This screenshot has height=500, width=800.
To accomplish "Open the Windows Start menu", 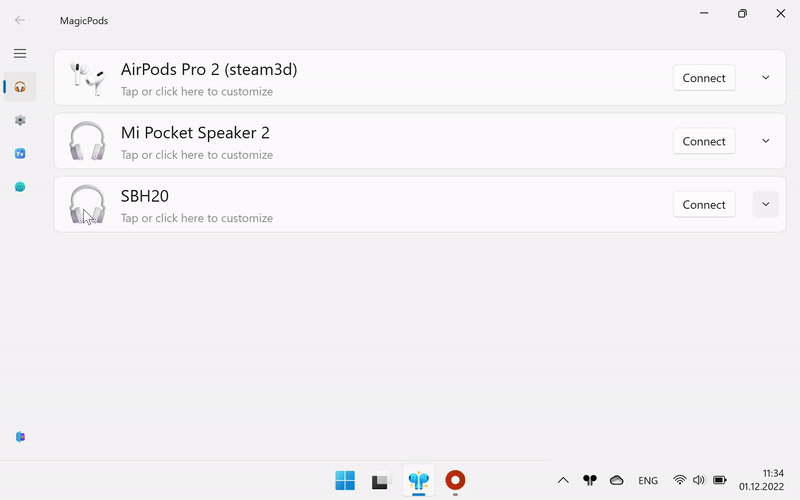I will coord(345,480).
